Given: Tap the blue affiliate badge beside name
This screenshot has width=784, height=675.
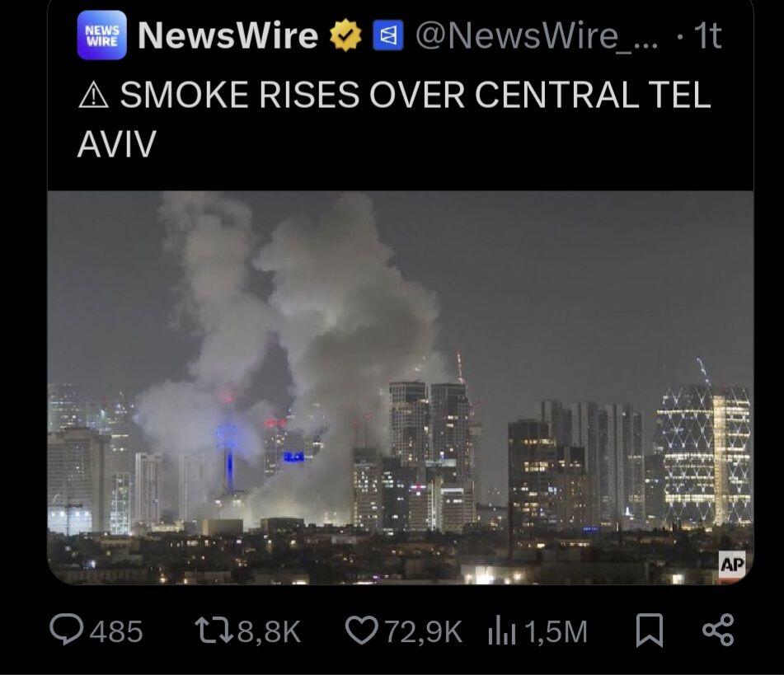Looking at the screenshot, I should coord(388,35).
